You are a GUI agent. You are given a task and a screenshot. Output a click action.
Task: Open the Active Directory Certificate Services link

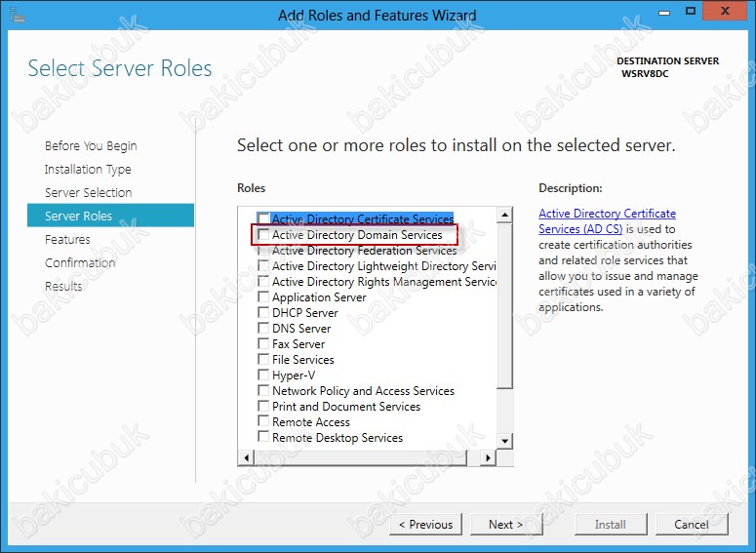coord(607,220)
